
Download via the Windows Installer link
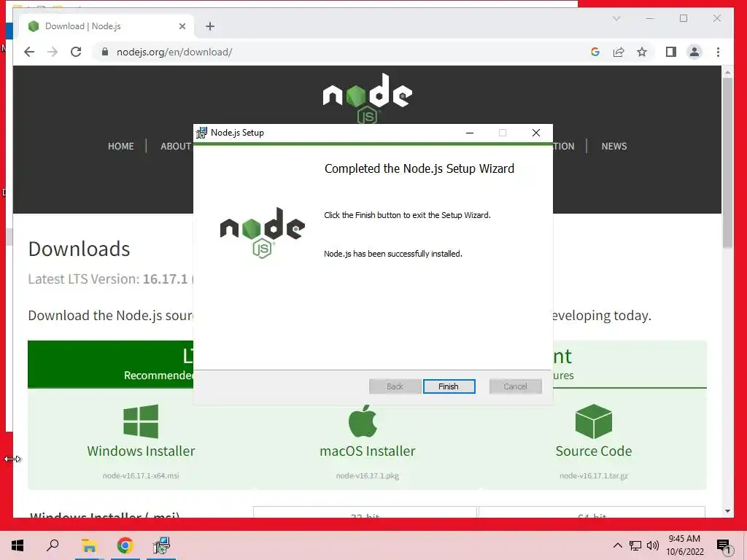point(141,451)
